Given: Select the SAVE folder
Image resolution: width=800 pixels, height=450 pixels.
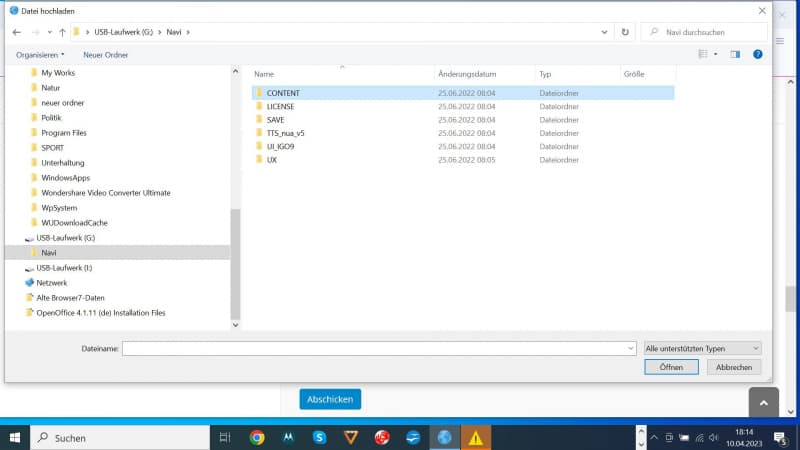Looking at the screenshot, I should pos(463,120).
